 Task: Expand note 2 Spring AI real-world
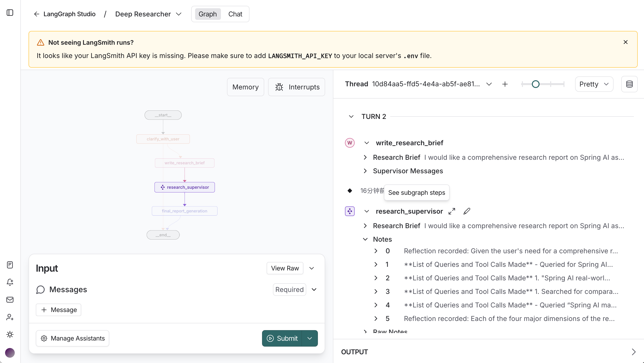(376, 278)
